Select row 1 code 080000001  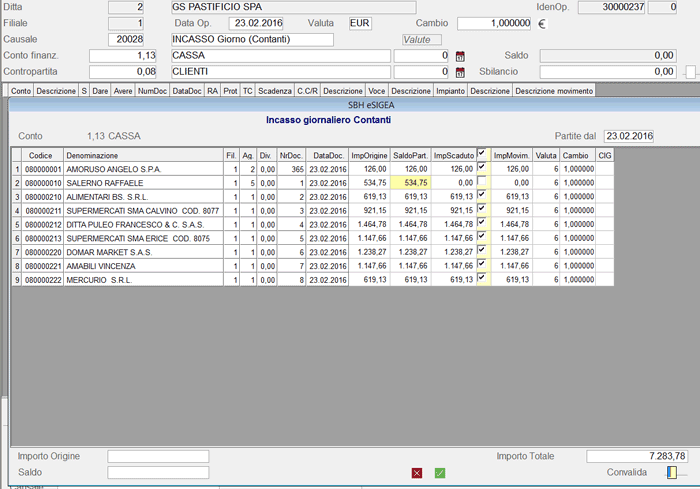click(43, 169)
